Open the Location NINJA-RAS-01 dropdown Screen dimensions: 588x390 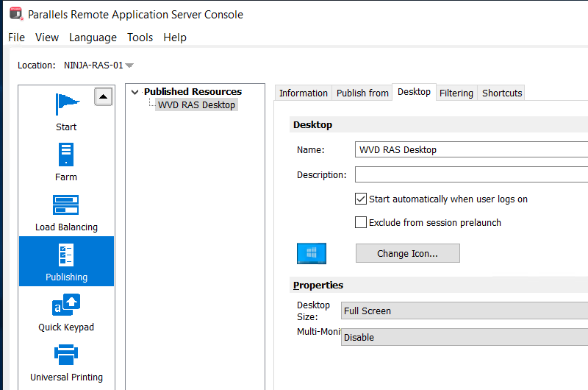(x=129, y=65)
